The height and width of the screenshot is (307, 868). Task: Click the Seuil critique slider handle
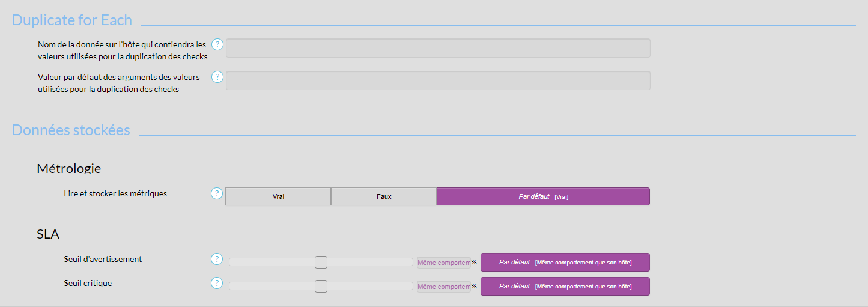click(x=321, y=286)
